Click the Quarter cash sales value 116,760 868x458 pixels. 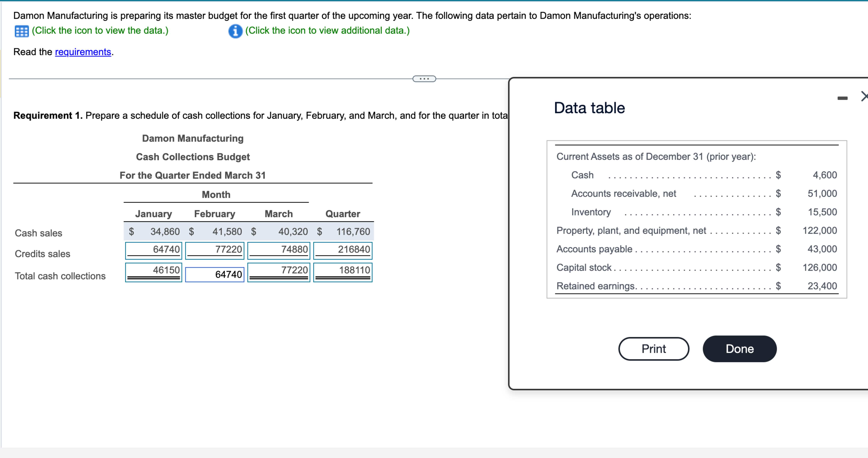[353, 232]
